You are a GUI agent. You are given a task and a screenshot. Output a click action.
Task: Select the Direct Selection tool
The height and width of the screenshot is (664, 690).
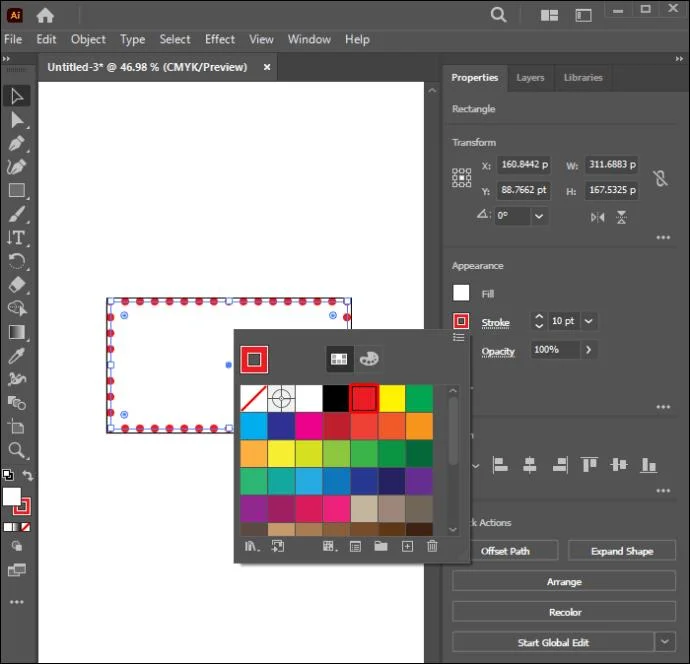click(16, 120)
